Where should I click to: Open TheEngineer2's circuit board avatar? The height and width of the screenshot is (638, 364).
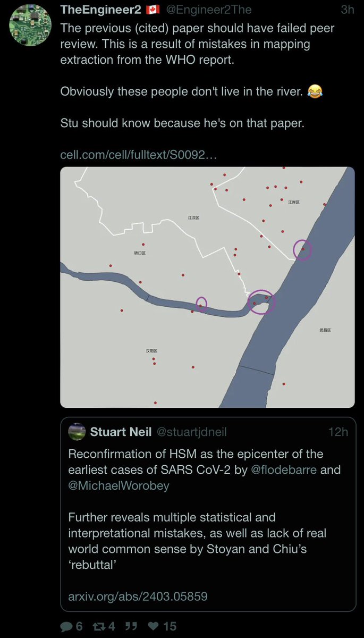click(x=30, y=25)
